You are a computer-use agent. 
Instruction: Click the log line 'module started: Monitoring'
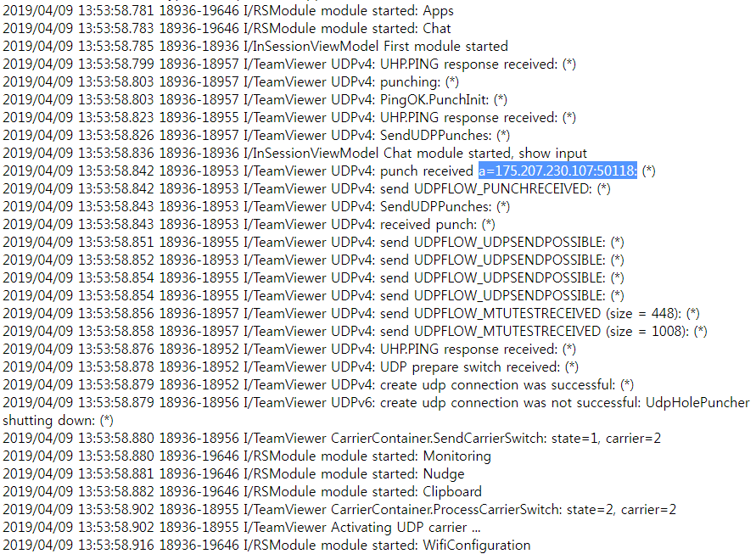pyautogui.click(x=247, y=456)
